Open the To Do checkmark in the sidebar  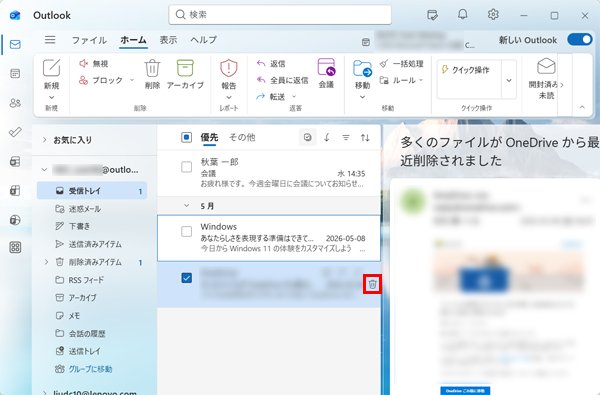point(15,132)
